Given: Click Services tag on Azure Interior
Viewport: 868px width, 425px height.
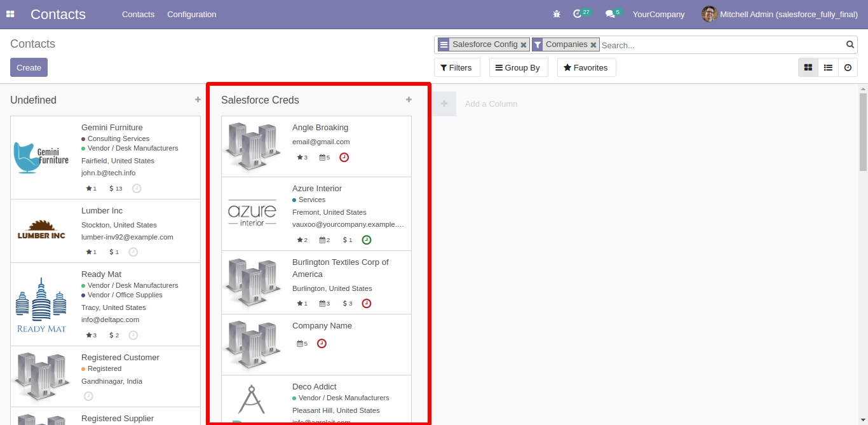Looking at the screenshot, I should [309, 199].
